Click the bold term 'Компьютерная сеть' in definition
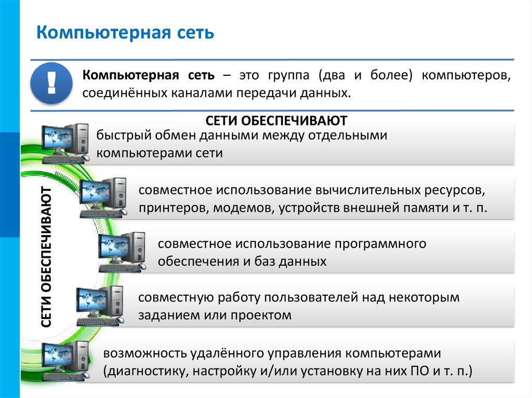 [x=148, y=75]
